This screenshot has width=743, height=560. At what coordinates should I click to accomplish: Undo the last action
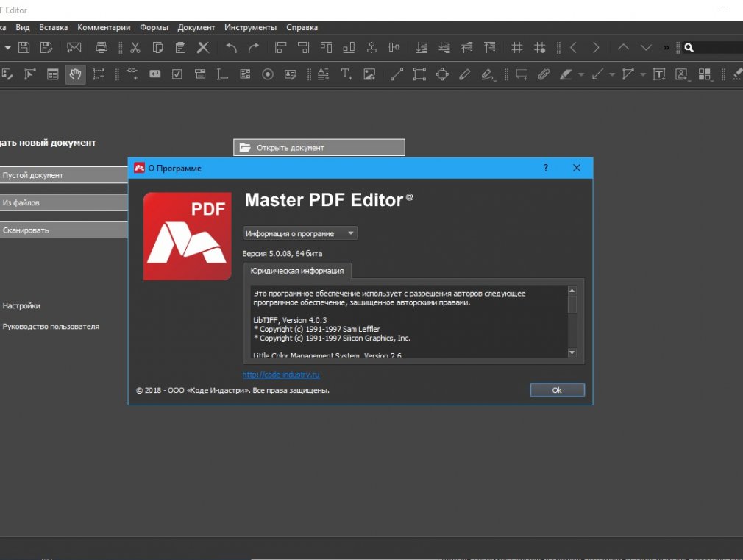click(231, 47)
